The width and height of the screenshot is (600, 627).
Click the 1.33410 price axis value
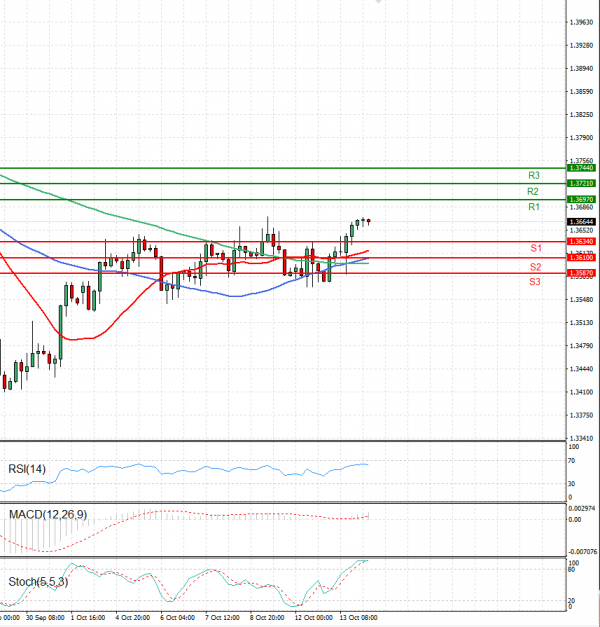coord(581,438)
